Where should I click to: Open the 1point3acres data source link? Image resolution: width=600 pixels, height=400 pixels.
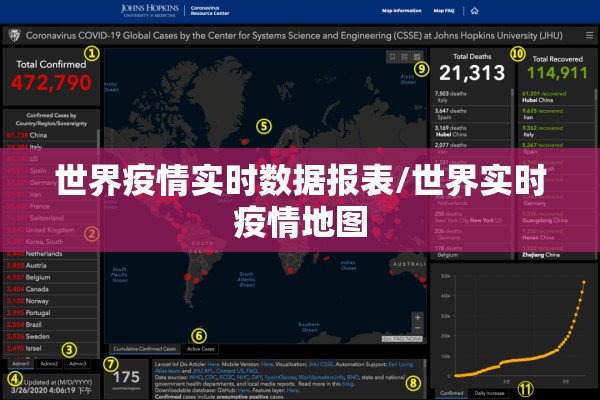point(280,377)
